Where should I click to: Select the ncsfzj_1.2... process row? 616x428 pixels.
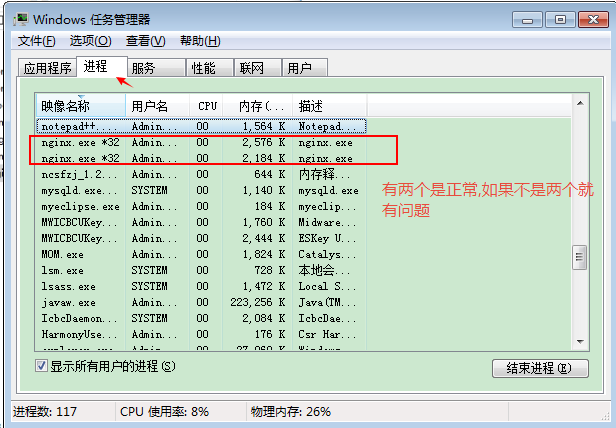(201, 174)
